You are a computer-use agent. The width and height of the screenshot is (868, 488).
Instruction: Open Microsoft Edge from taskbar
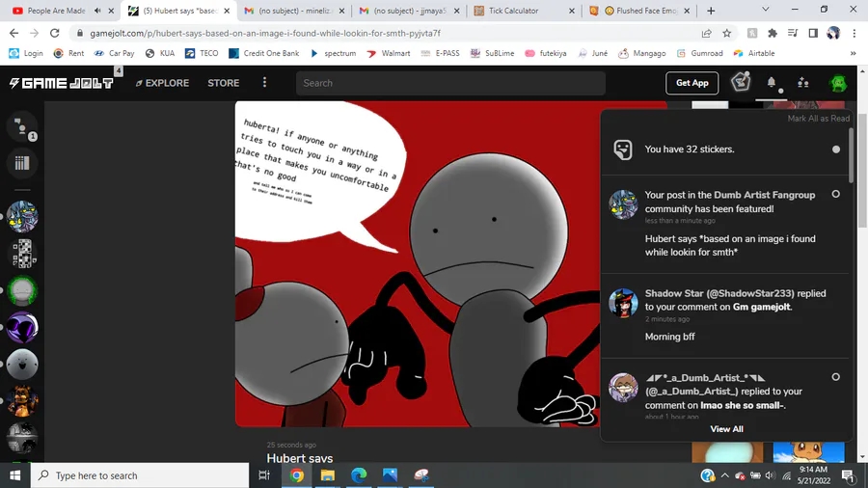click(359, 475)
